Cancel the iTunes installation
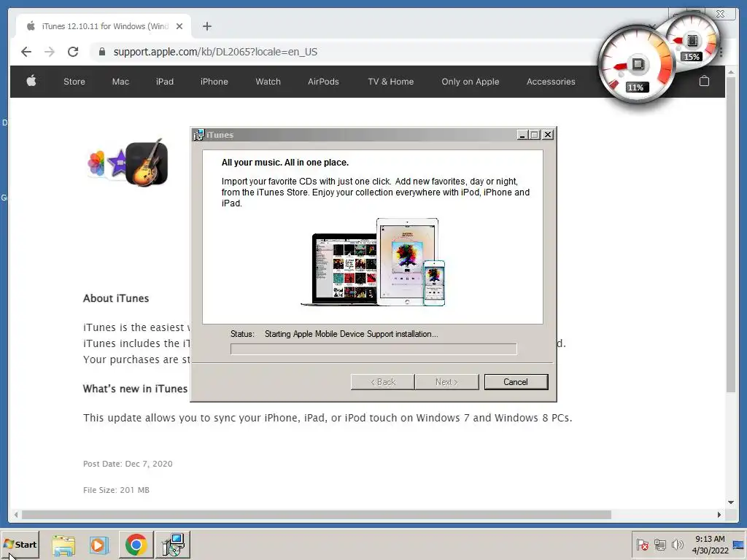Viewport: 747px width, 560px height. pyautogui.click(x=516, y=382)
